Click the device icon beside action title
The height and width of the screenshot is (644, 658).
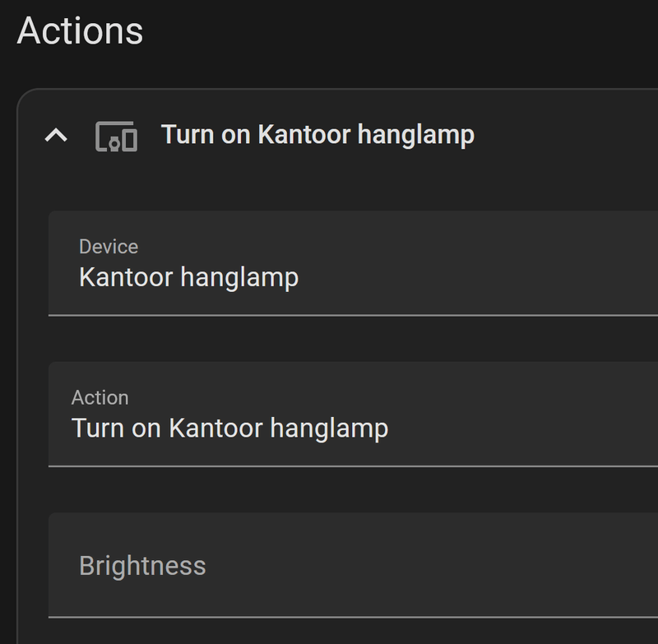[x=116, y=136]
